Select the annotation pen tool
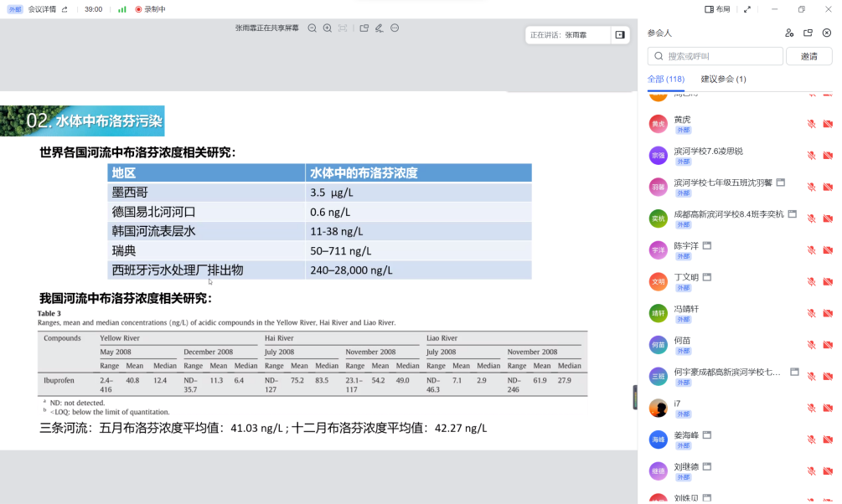842x504 pixels. [x=379, y=28]
